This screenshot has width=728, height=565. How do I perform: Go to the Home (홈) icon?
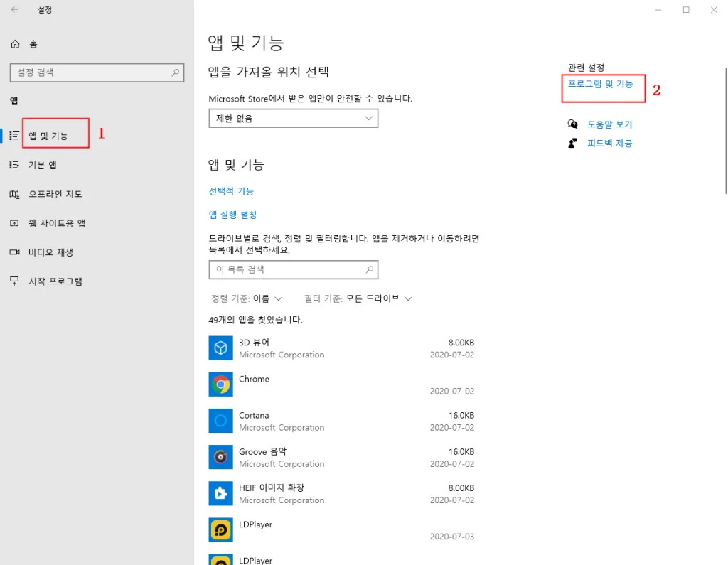15,43
